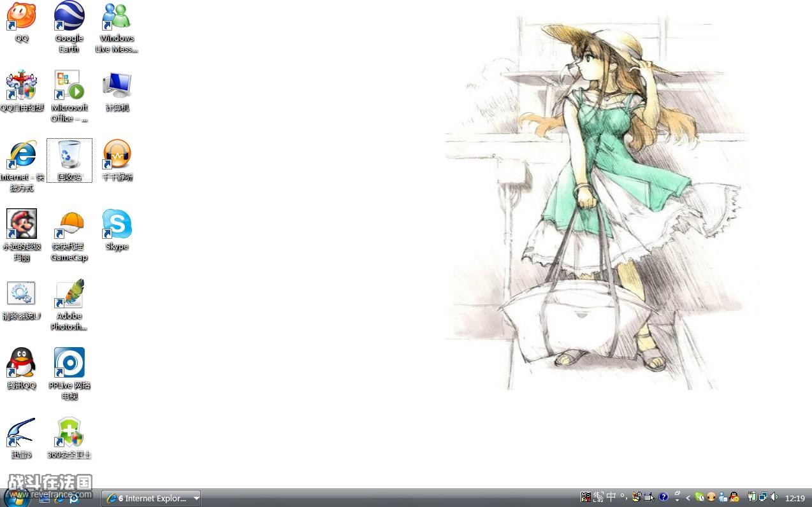The height and width of the screenshot is (507, 812).
Task: Select the Windows Live Messenger shortcut
Action: point(117,27)
